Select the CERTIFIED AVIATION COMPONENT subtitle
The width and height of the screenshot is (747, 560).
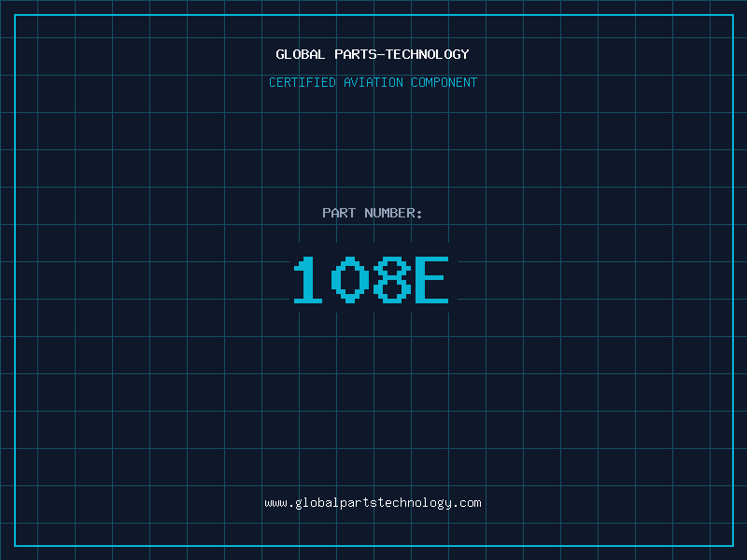click(373, 82)
